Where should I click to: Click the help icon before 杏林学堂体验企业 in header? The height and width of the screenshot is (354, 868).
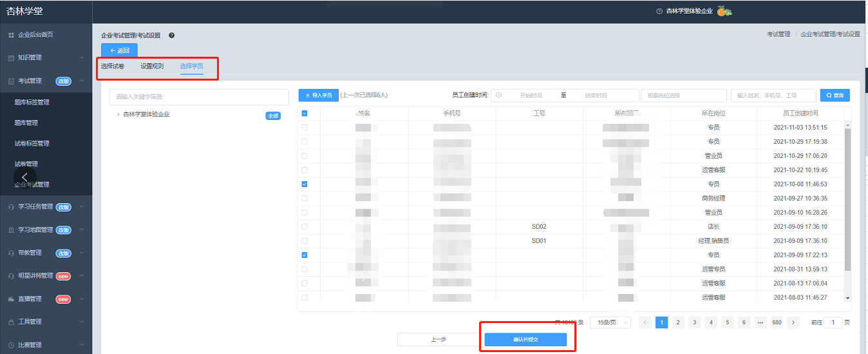point(659,11)
